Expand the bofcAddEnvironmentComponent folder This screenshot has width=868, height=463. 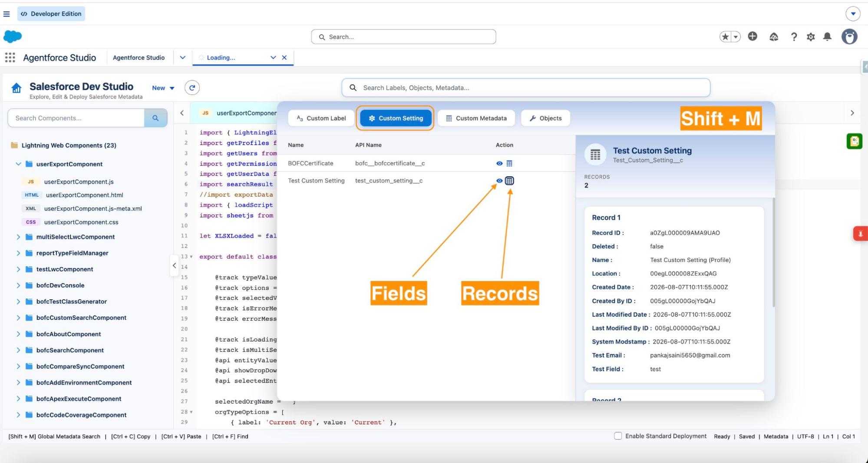click(18, 383)
